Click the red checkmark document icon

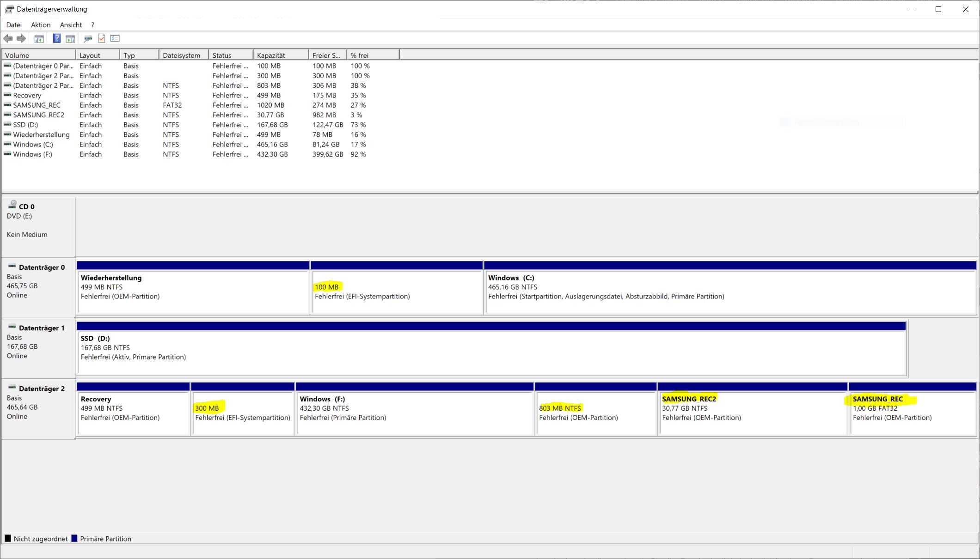tap(102, 39)
